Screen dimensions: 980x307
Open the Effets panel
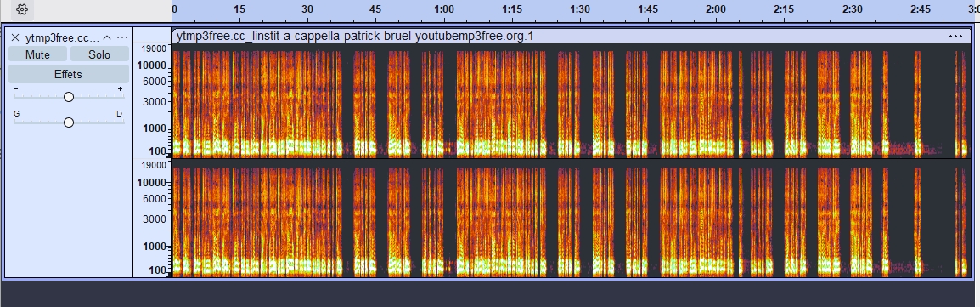(x=68, y=74)
